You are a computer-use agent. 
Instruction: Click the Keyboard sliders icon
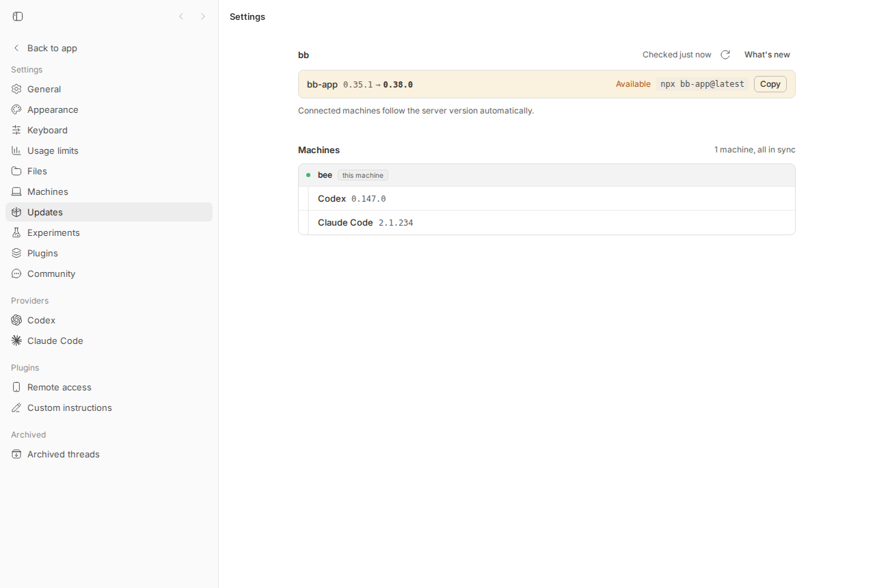point(16,130)
